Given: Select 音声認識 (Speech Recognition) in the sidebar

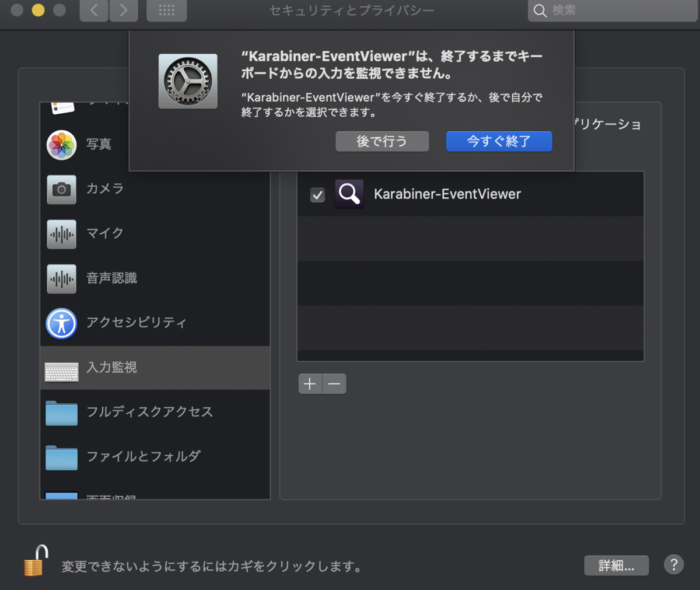Looking at the screenshot, I should pyautogui.click(x=155, y=278).
